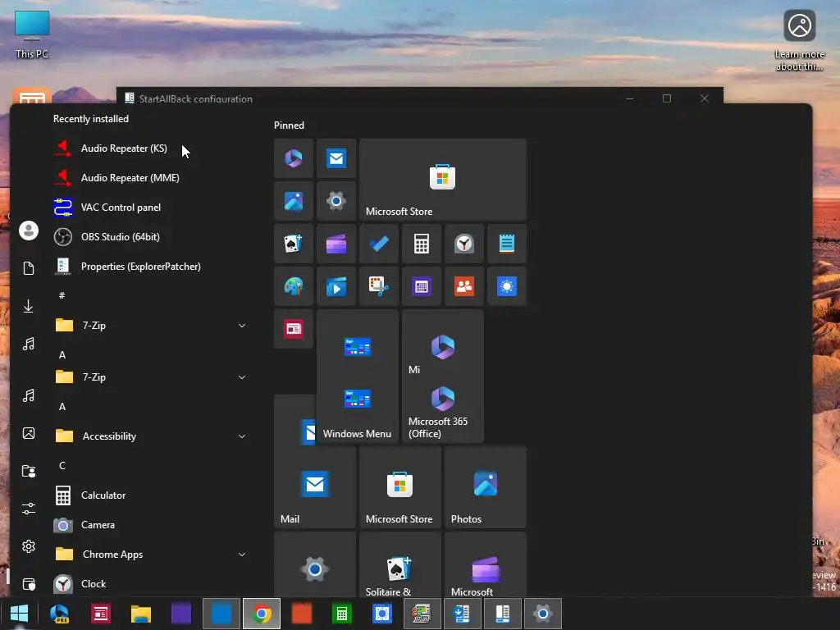Screen dimensions: 840x630
Task: Click the Windows Start button on taskbar
Action: click(x=20, y=614)
